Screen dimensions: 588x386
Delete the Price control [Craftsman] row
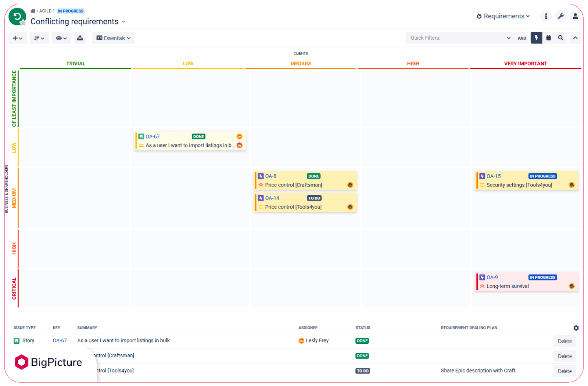coord(564,356)
